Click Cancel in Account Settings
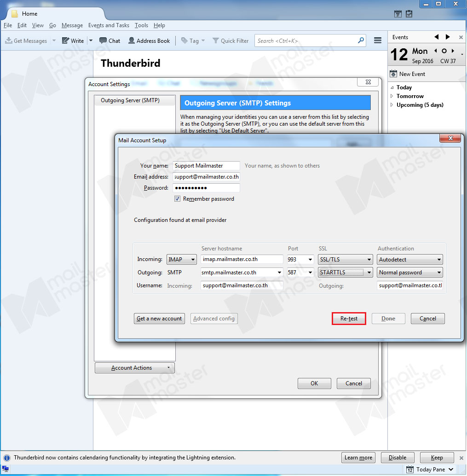 click(x=354, y=383)
